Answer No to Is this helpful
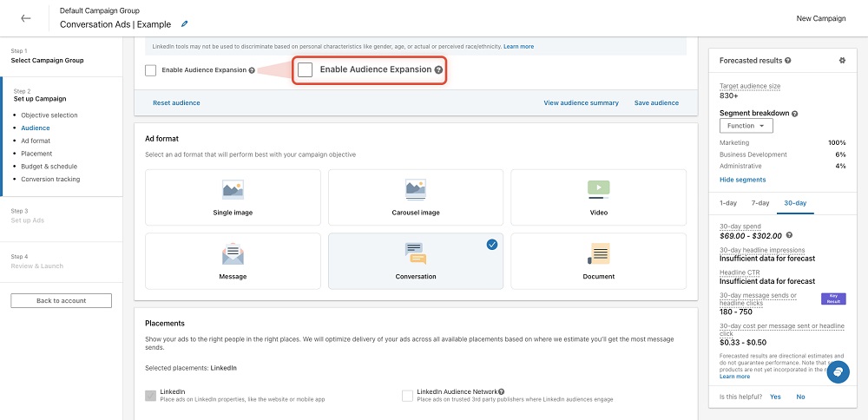Viewport: 868px width, 420px height. pyautogui.click(x=800, y=397)
